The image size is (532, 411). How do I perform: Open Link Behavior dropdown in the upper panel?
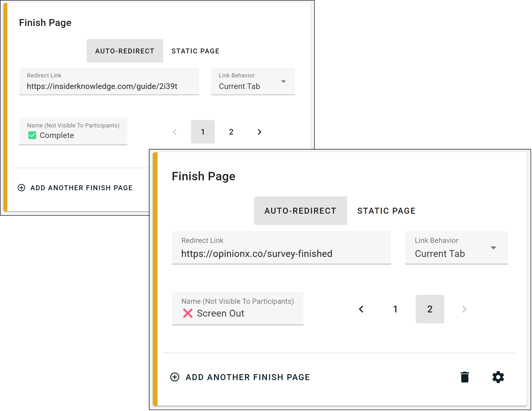point(253,82)
